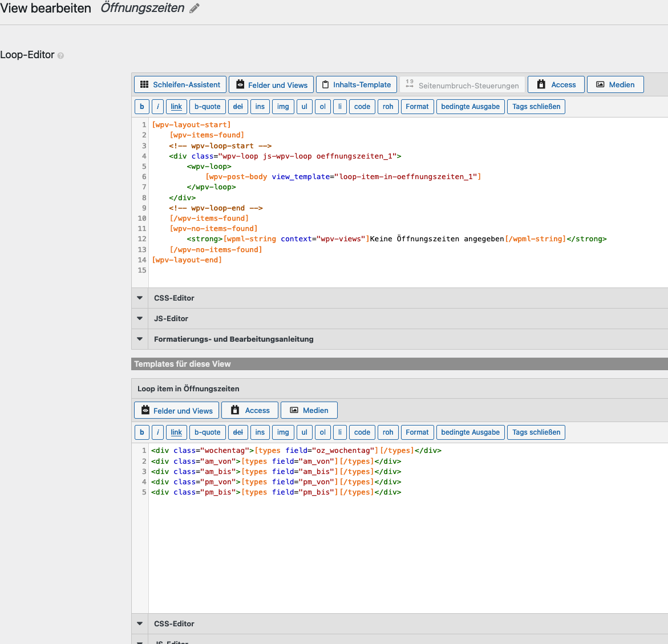
Task: Click the 'Format' button in template toolbar
Action: [417, 432]
